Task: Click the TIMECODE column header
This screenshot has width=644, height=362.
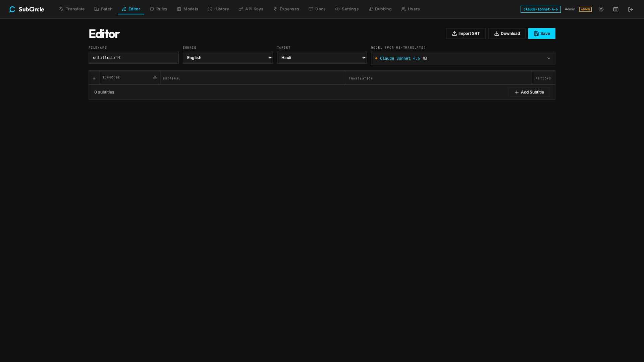Action: coord(111,77)
